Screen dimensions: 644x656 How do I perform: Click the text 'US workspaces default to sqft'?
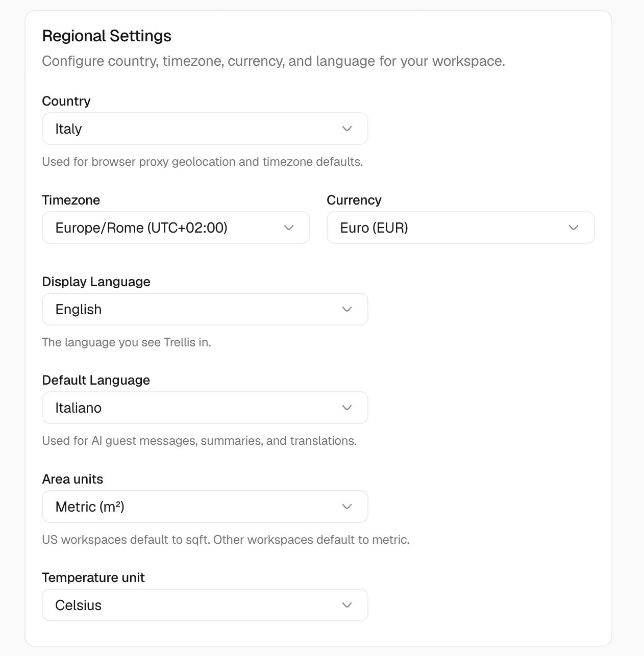(126, 540)
